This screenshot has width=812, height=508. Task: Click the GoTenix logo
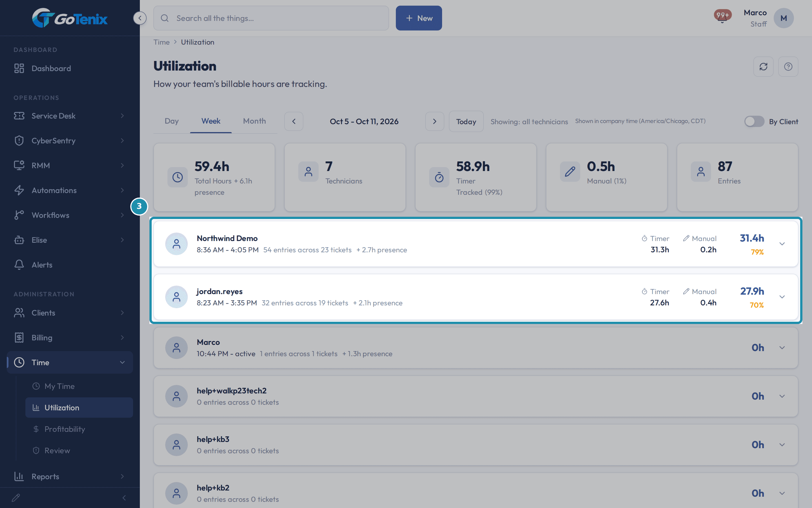pos(70,18)
